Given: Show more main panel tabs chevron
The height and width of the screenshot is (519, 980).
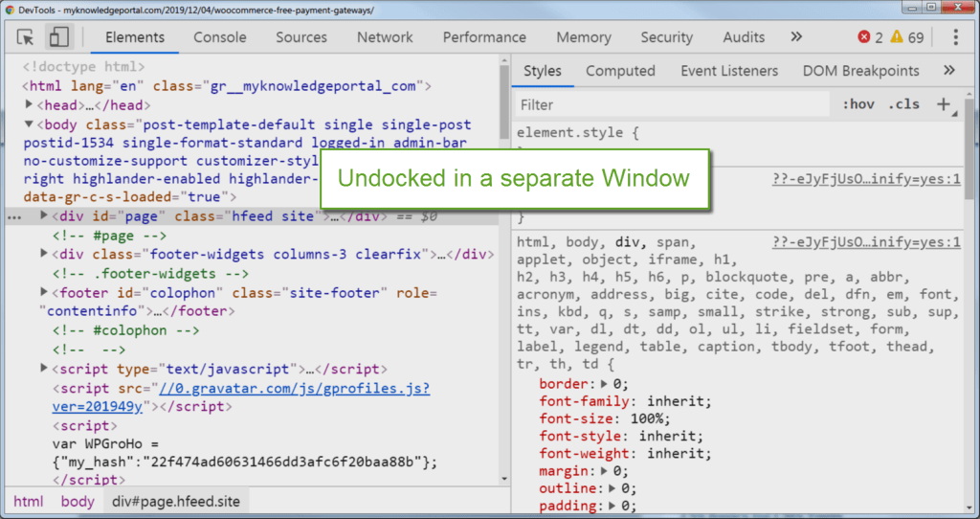Looking at the screenshot, I should click(796, 37).
